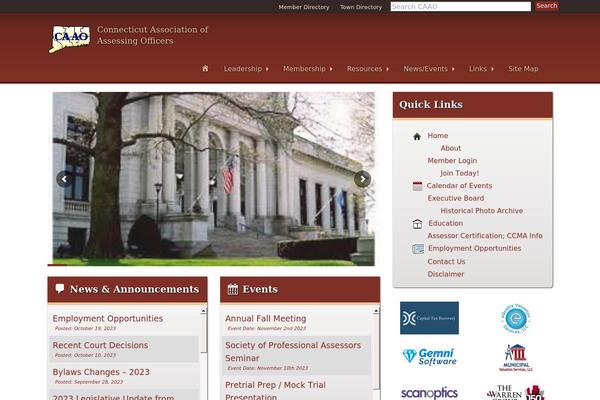Image resolution: width=600 pixels, height=400 pixels.
Task: Expand the Links menu
Action: point(481,69)
